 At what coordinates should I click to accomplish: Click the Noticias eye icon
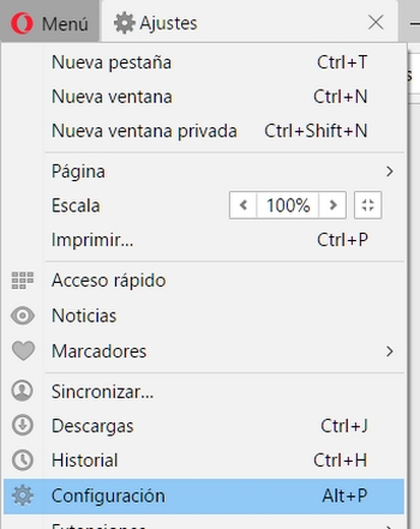click(23, 316)
